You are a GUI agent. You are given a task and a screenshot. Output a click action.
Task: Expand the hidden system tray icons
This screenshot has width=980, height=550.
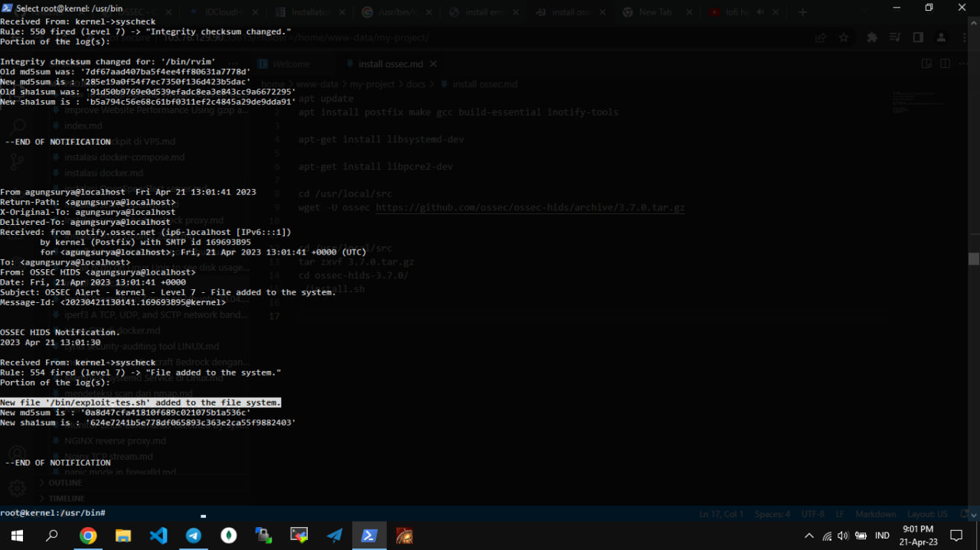(809, 535)
